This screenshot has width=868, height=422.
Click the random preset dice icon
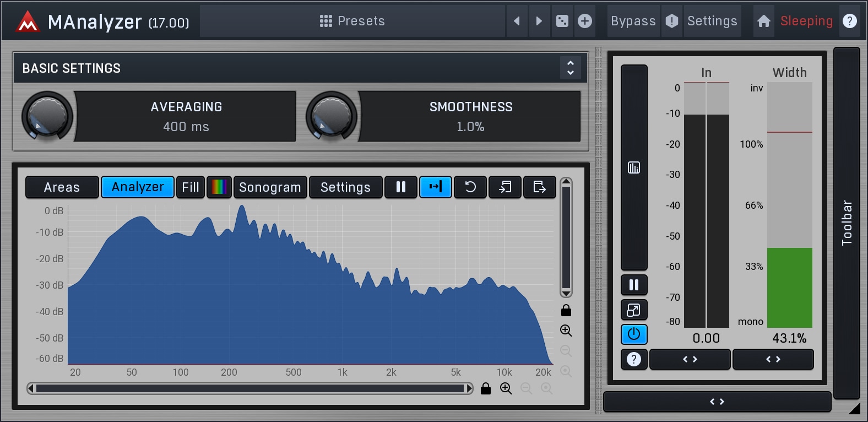tap(562, 21)
